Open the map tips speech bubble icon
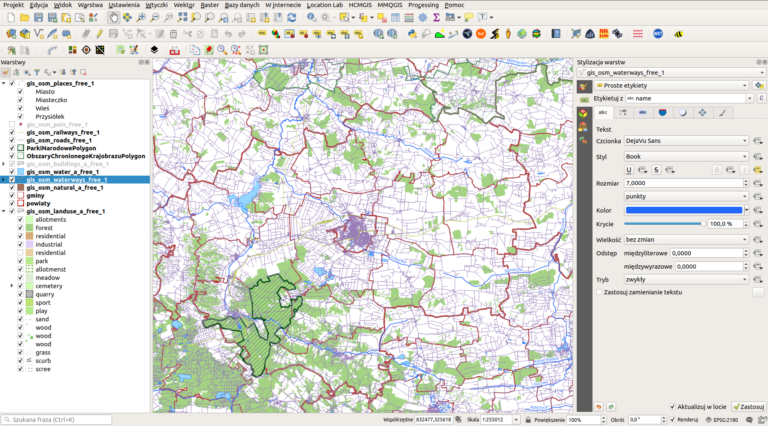The height and width of the screenshot is (426, 768). click(469, 18)
